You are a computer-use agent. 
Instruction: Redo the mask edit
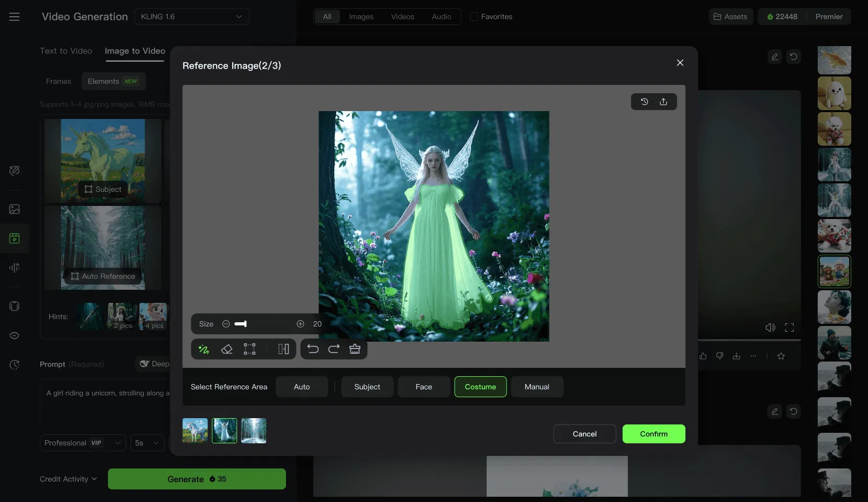point(334,349)
